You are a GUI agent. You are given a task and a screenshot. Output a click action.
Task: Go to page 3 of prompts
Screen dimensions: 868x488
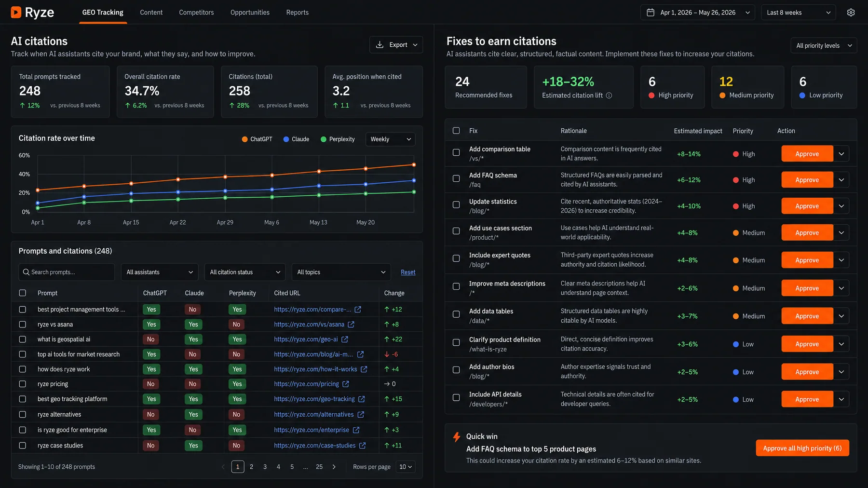coord(265,467)
